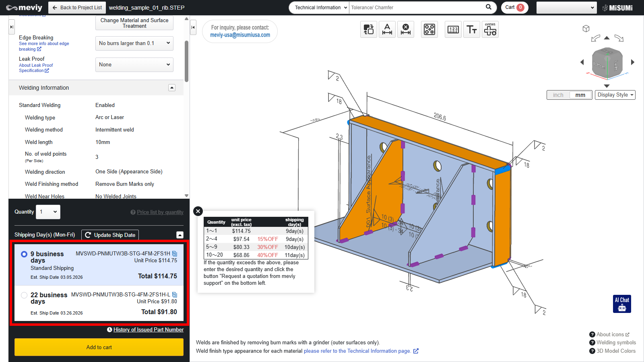This screenshot has height=362, width=644.
Task: Reset to isometric view with cube icon
Action: tap(586, 29)
